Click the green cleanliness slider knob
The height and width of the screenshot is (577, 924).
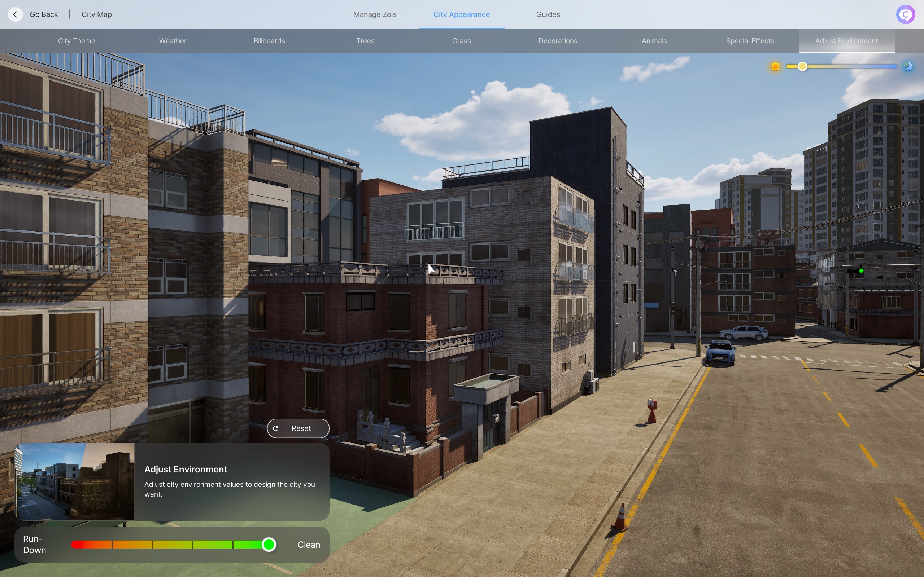click(269, 545)
